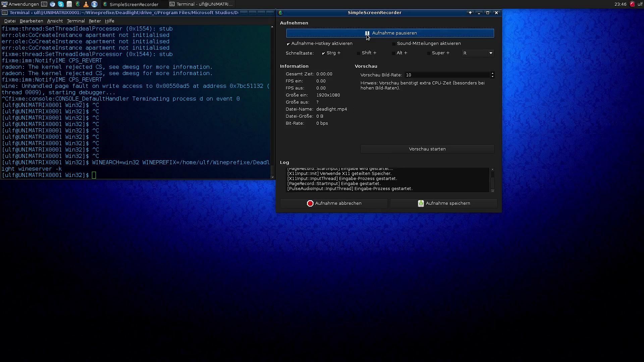Viewport: 644px width, 362px height.
Task: Click the blue media player launcher icon
Action: coord(95,4)
